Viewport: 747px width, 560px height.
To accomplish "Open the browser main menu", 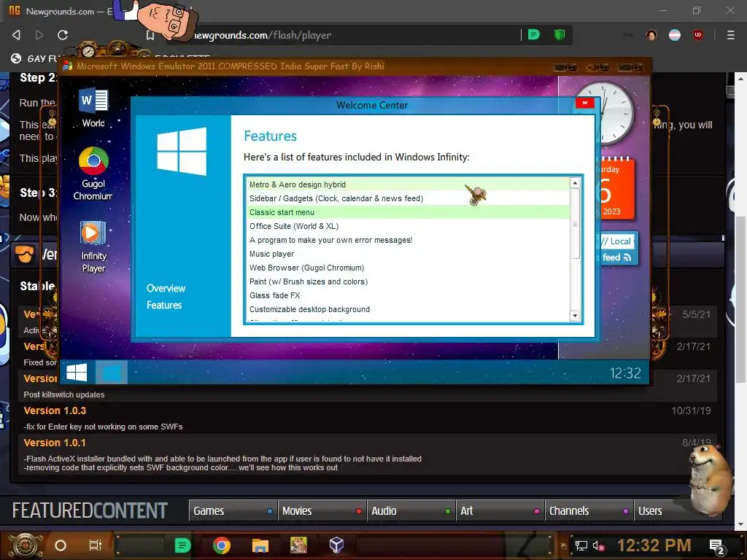I will (x=730, y=35).
